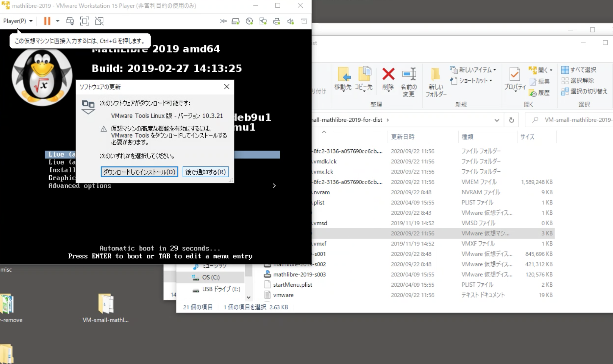
Task: Select VM-small-mathl... desktop folder icon
Action: (x=106, y=308)
